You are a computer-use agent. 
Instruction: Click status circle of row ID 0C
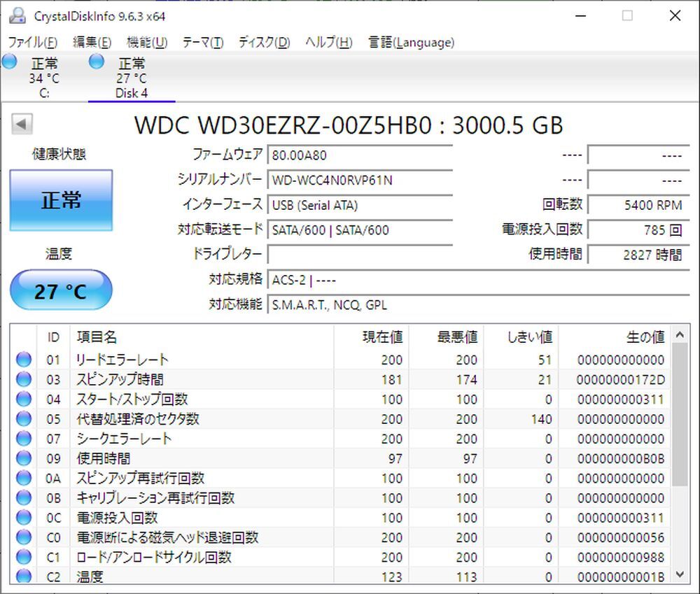click(24, 518)
